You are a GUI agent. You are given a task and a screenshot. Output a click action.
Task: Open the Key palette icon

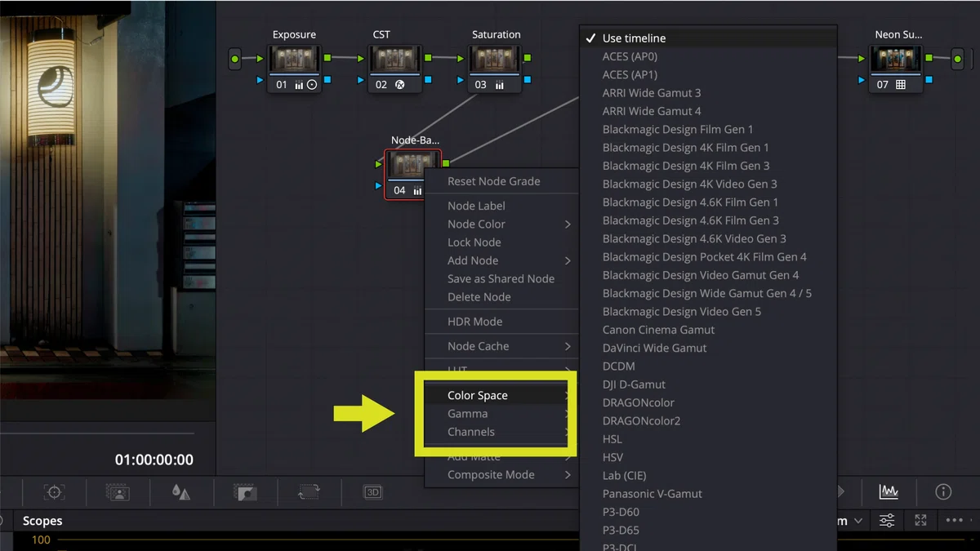tap(245, 492)
